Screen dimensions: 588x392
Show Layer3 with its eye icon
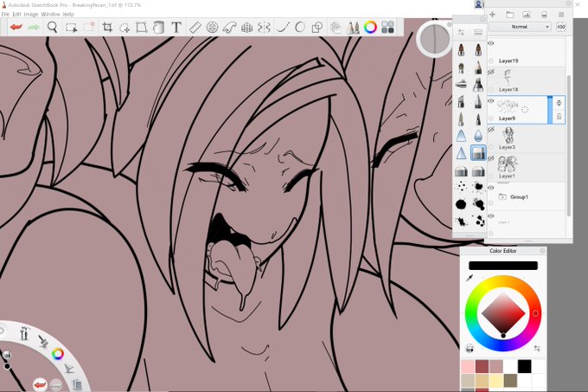click(491, 130)
